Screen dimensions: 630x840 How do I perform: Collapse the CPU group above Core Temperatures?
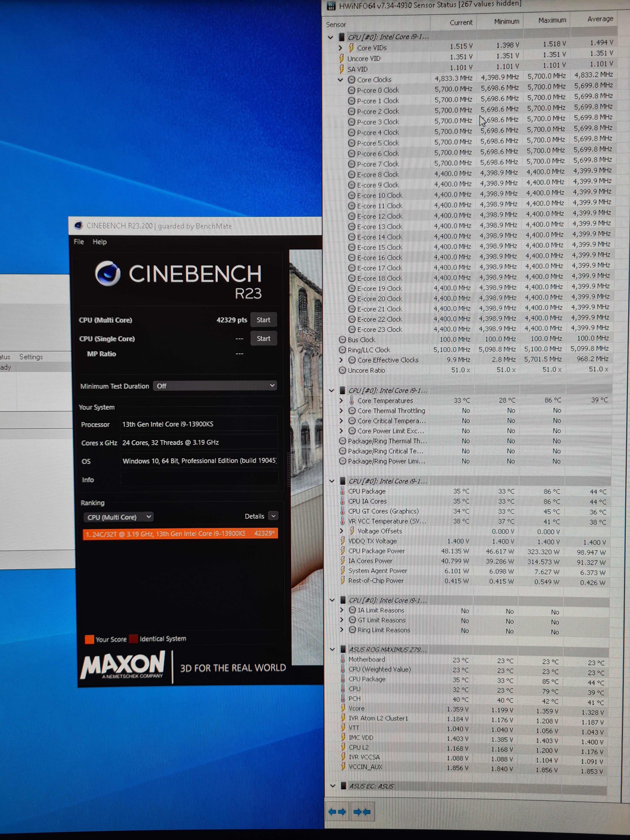click(331, 390)
